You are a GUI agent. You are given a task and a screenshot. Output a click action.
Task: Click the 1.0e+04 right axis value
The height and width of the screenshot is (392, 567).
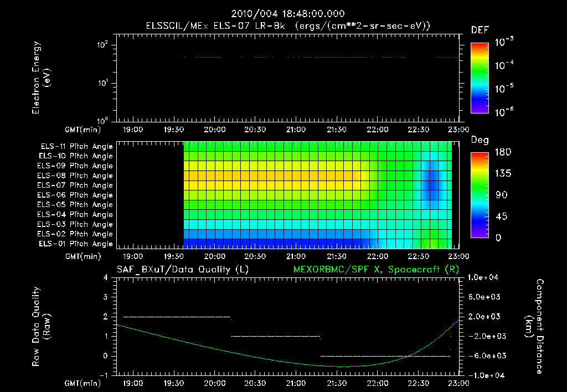point(483,277)
